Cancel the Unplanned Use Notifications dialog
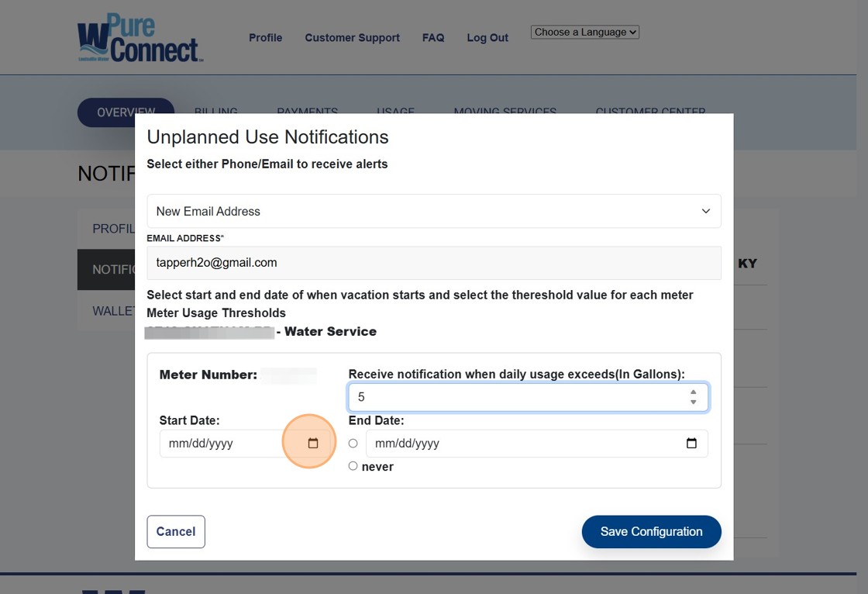The width and height of the screenshot is (868, 594). [176, 532]
